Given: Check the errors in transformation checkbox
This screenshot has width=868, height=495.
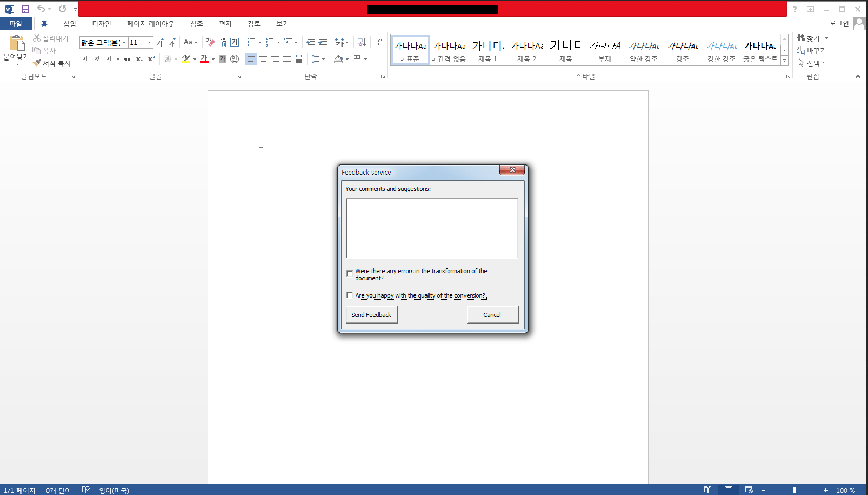Looking at the screenshot, I should [350, 274].
